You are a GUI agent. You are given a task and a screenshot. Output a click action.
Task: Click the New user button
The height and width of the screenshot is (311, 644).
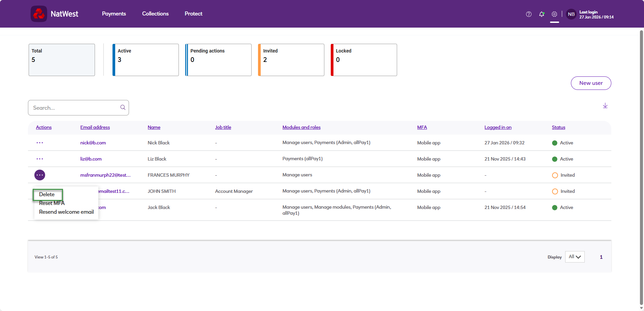(x=591, y=83)
